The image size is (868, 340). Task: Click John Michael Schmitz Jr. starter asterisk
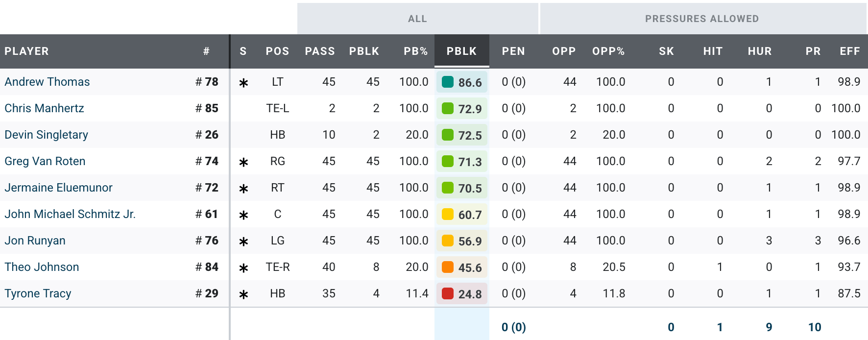243,215
